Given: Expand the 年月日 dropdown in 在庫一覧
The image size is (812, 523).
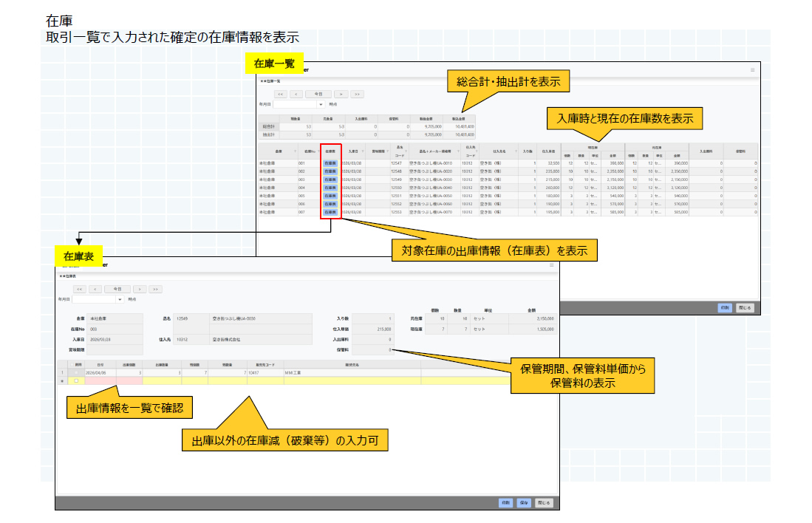Looking at the screenshot, I should [x=321, y=105].
